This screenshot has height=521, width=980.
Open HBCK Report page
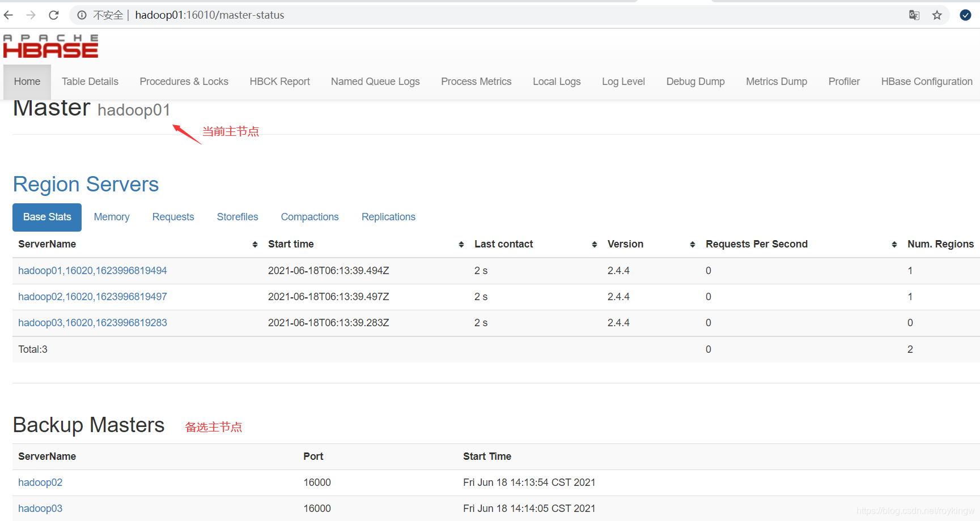[280, 82]
